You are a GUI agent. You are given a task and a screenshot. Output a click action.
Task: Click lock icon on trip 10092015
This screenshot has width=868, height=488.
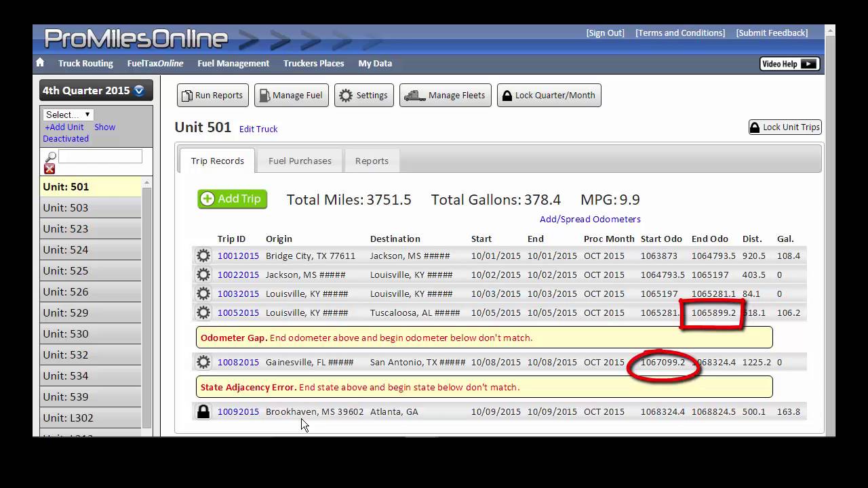pyautogui.click(x=203, y=411)
